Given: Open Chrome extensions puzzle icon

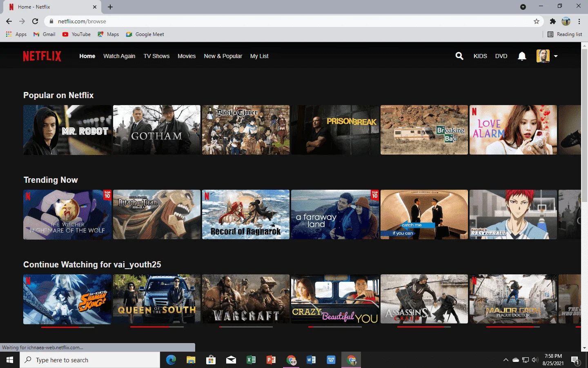Looking at the screenshot, I should [x=553, y=21].
